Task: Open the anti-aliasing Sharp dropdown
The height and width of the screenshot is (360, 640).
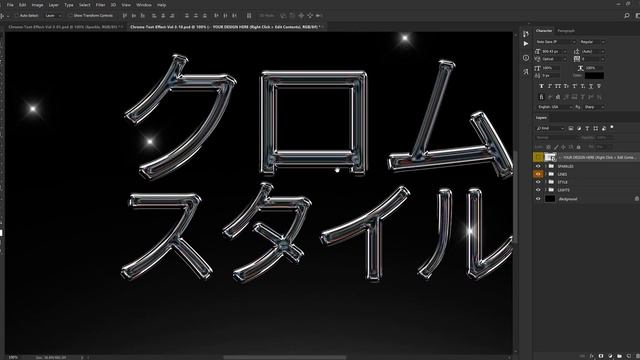Action: pos(594,107)
